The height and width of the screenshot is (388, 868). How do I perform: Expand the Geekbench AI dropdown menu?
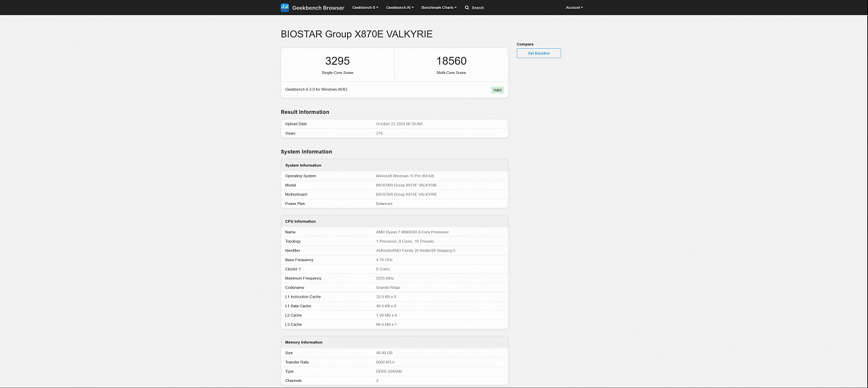(399, 7)
